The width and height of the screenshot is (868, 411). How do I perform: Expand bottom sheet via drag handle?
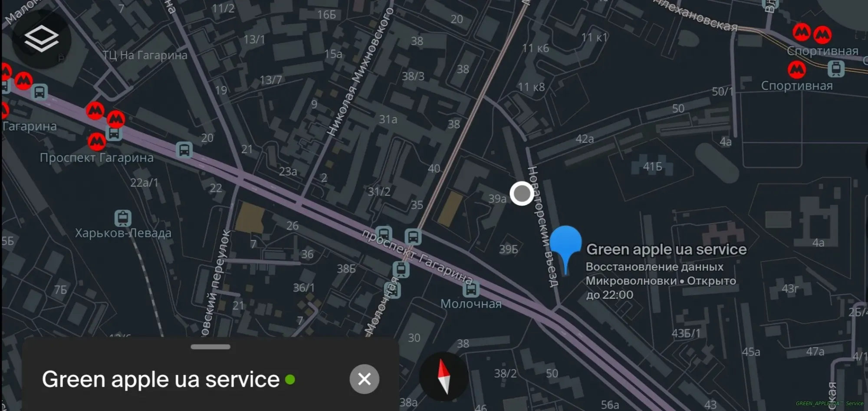tap(210, 347)
